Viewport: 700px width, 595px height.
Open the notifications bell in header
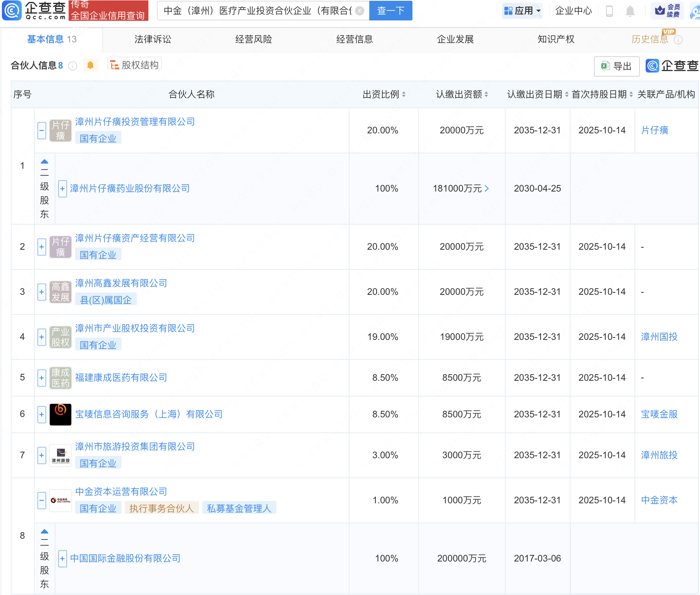pyautogui.click(x=630, y=11)
